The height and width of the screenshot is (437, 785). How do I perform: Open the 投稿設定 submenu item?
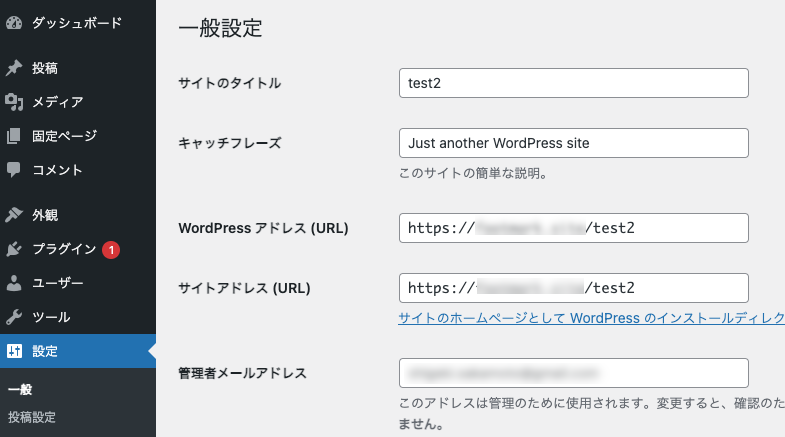click(32, 417)
